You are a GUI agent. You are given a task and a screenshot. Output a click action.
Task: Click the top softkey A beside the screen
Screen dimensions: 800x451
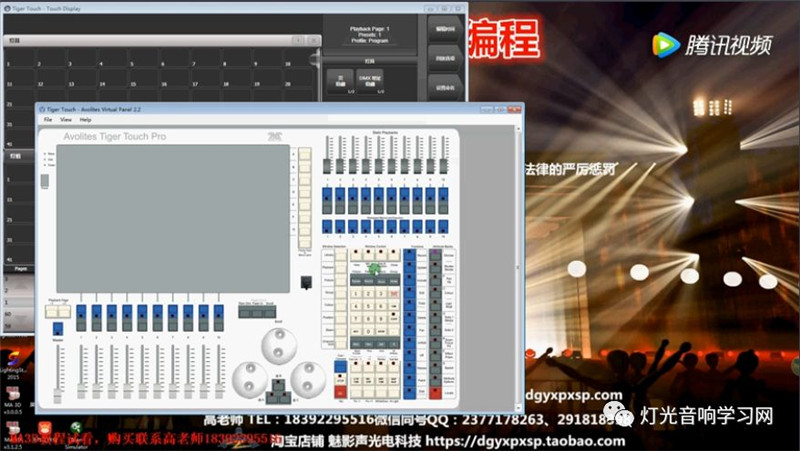(305, 154)
